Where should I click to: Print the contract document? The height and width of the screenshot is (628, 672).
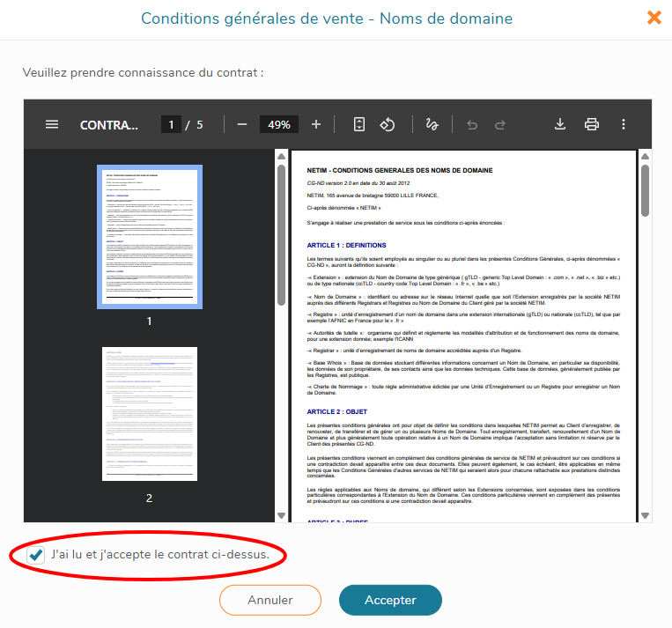click(592, 124)
